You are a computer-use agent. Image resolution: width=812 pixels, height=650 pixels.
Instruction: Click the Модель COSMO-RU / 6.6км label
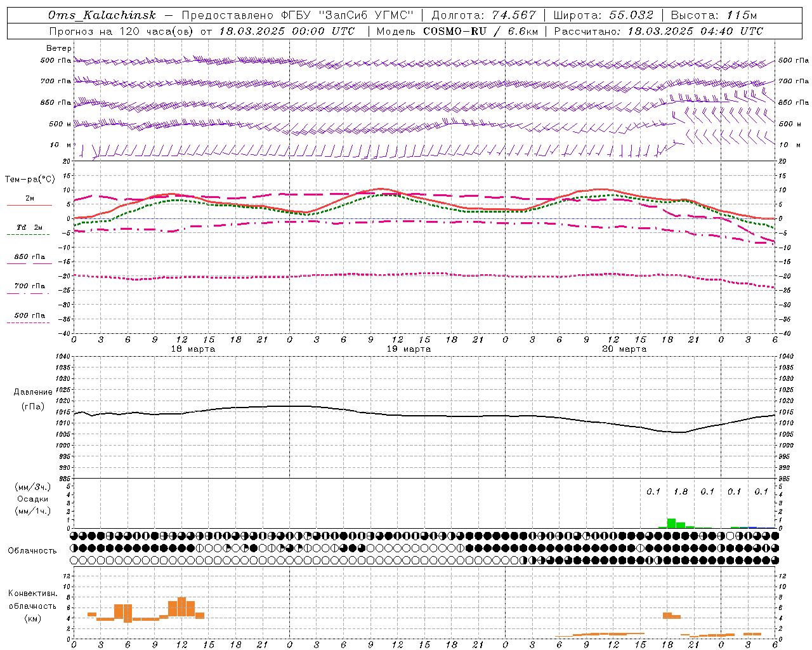coord(457,31)
